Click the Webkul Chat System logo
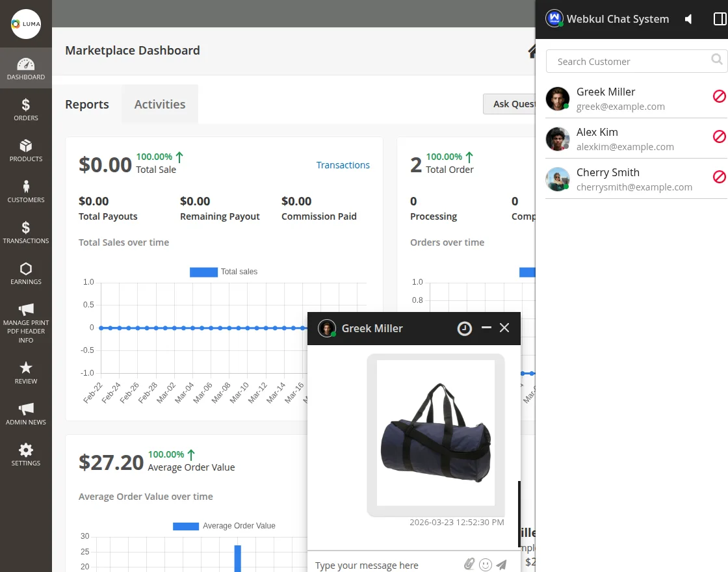 point(554,19)
